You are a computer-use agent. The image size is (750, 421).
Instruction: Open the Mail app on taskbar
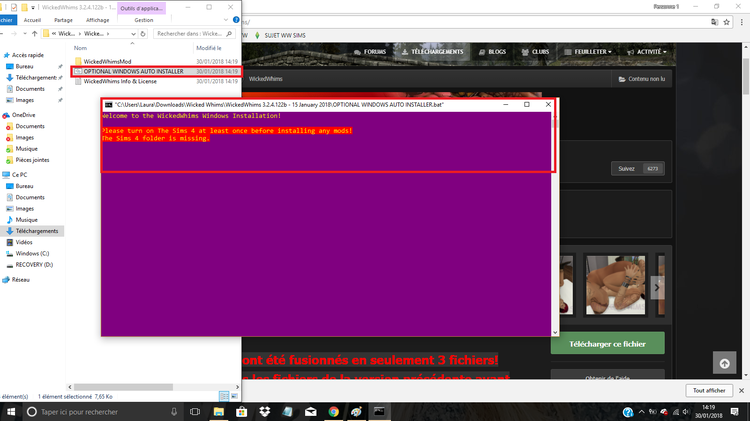[x=310, y=411]
